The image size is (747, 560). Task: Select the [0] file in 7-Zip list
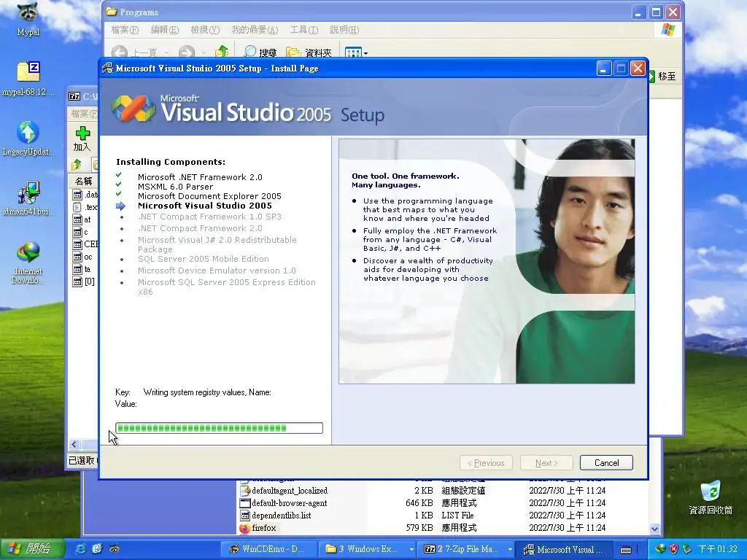coord(83,281)
